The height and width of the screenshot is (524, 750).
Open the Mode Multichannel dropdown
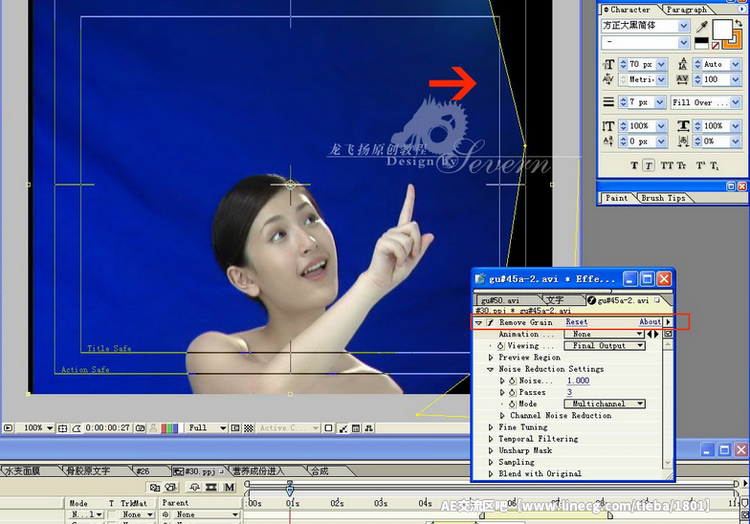click(604, 404)
